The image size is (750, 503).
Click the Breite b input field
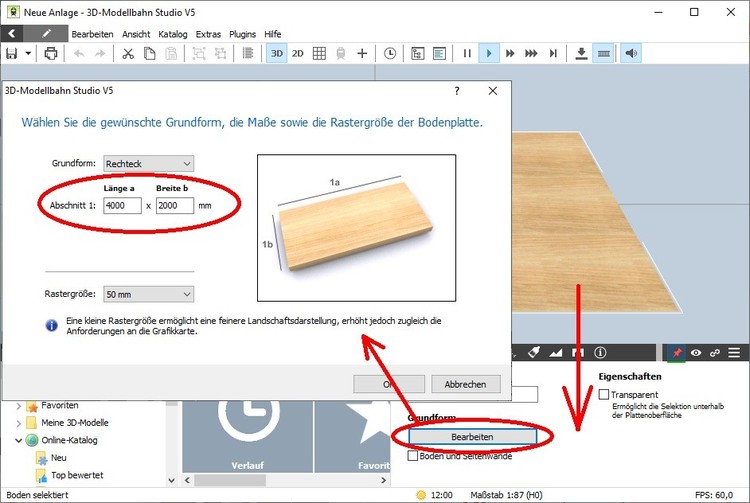tap(175, 206)
